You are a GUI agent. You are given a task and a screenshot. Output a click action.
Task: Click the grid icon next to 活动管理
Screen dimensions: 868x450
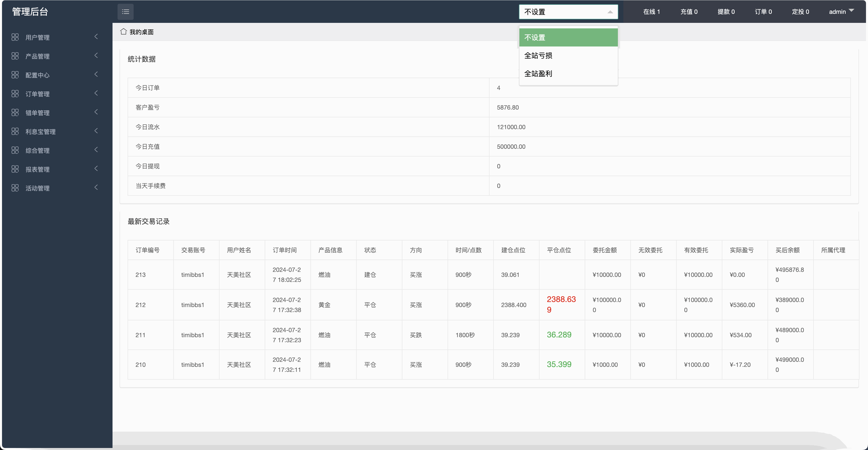[15, 188]
